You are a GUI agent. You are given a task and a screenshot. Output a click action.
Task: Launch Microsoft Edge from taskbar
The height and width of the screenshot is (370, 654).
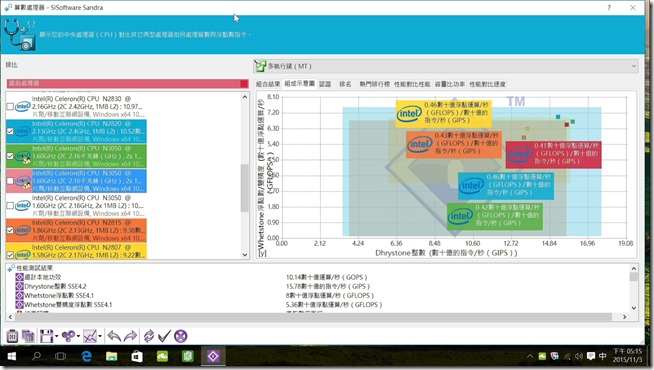click(86, 356)
